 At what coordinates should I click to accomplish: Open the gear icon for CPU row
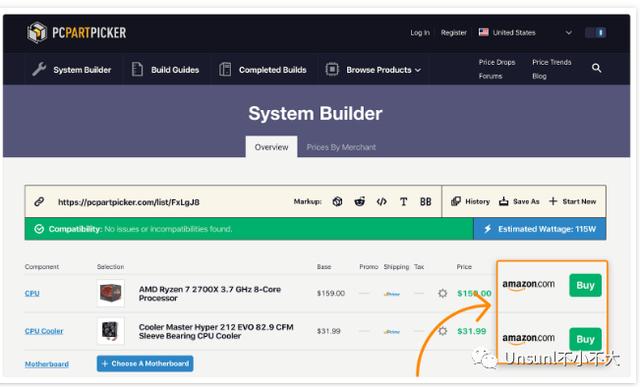(x=442, y=293)
